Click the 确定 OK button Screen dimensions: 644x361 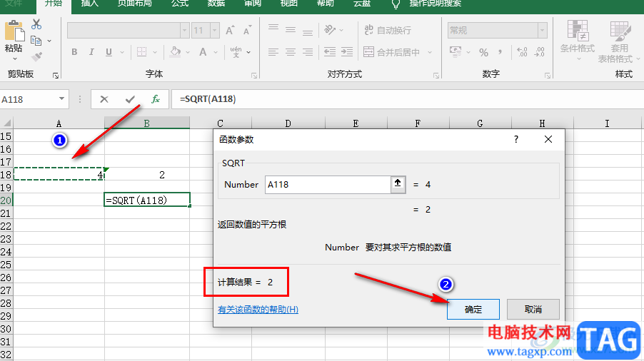[473, 310]
